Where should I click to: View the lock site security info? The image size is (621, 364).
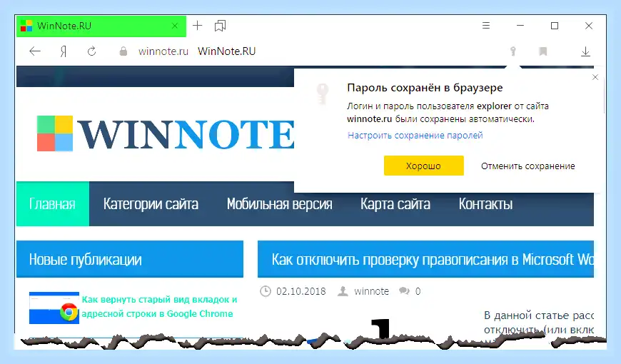point(123,51)
